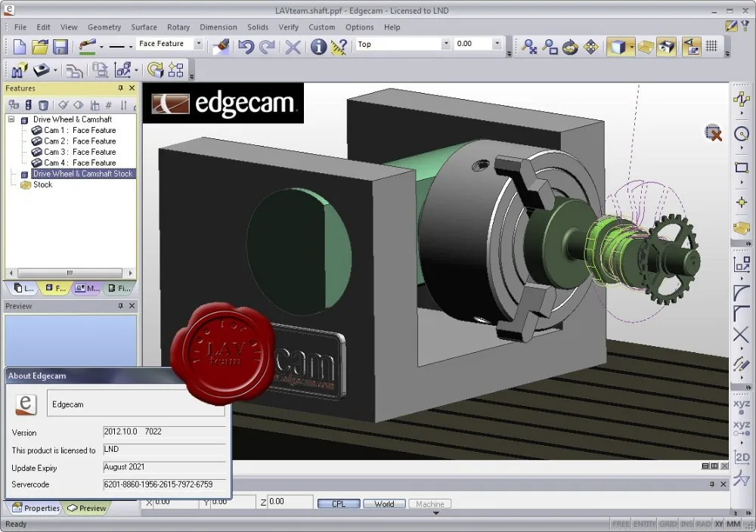Select Drive Wheel & Camshaft Stock item
This screenshot has width=756, height=532.
click(x=82, y=174)
